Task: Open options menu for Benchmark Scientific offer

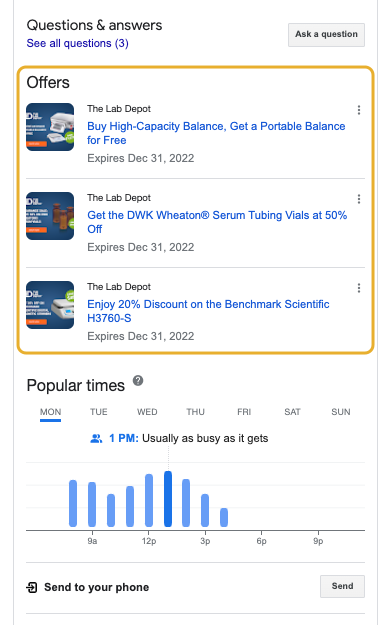Action: coord(359,288)
